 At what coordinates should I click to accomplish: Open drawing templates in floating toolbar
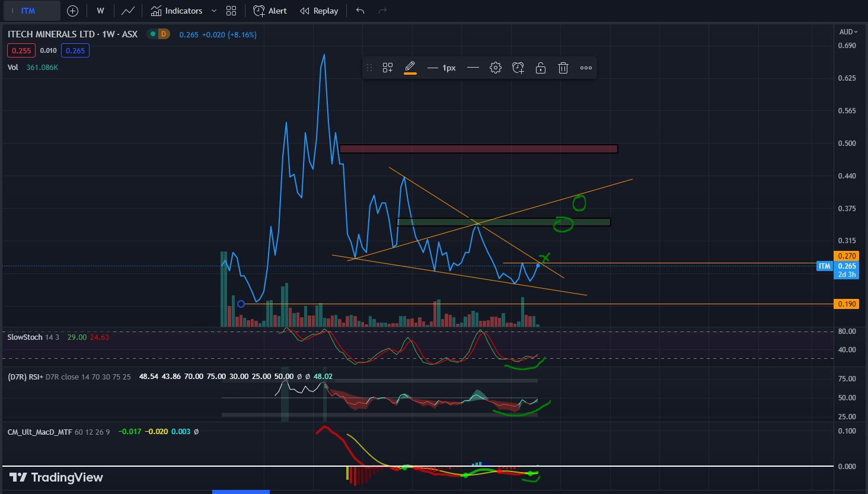pos(388,68)
